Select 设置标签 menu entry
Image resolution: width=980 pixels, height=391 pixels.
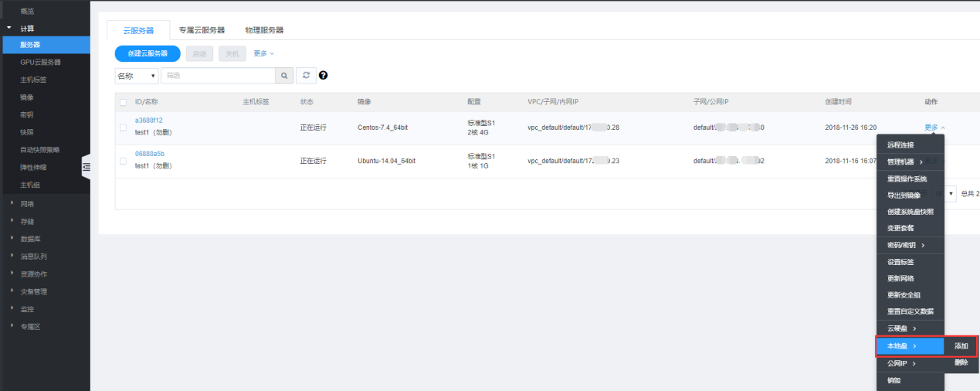(x=910, y=263)
